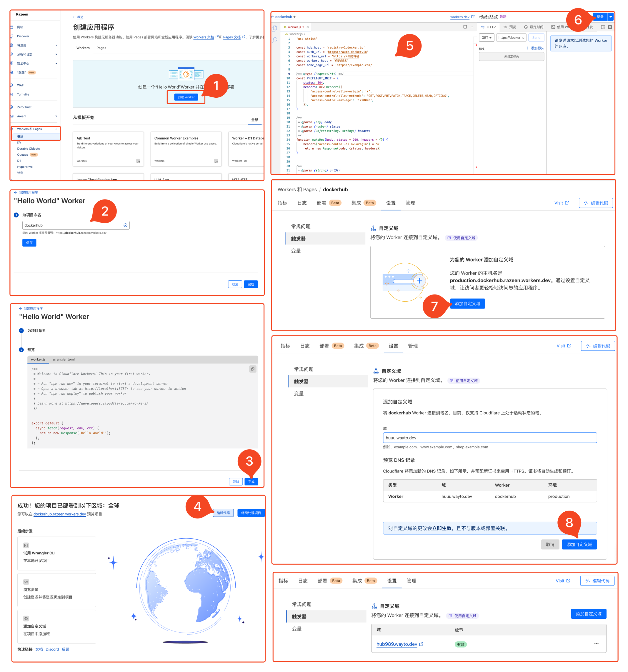The width and height of the screenshot is (628, 672).
Task: Open the row menu for hub989.wayto.dev
Action: pos(596,644)
